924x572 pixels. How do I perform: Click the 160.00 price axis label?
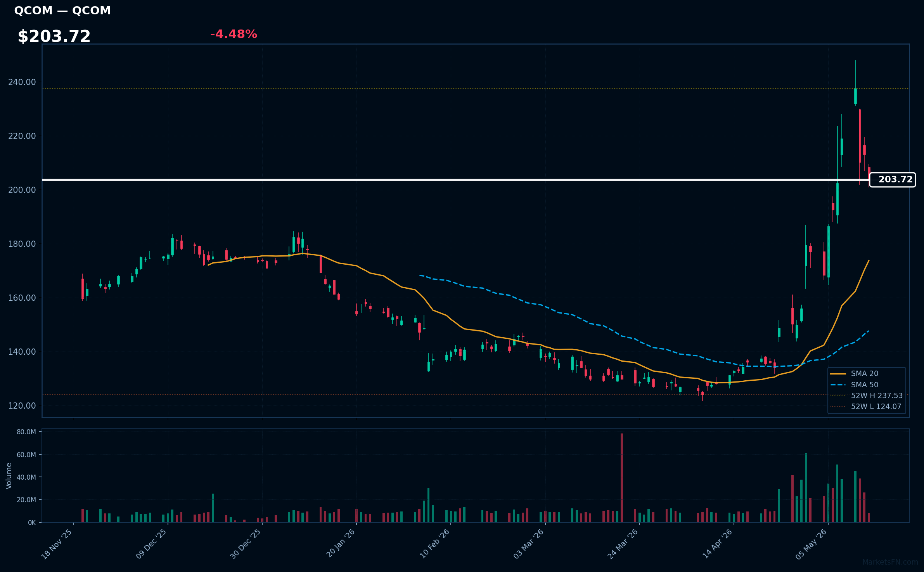click(x=22, y=298)
